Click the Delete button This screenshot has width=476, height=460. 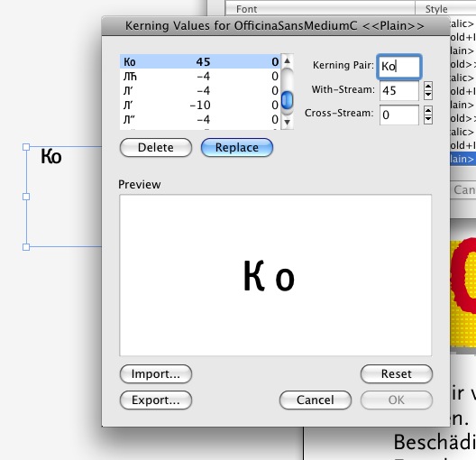pyautogui.click(x=156, y=148)
